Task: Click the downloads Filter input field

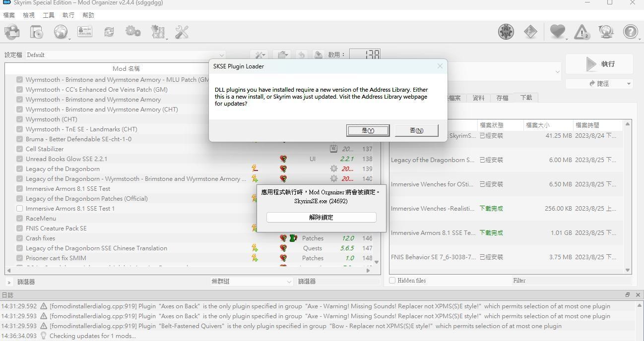Action: coord(571,281)
